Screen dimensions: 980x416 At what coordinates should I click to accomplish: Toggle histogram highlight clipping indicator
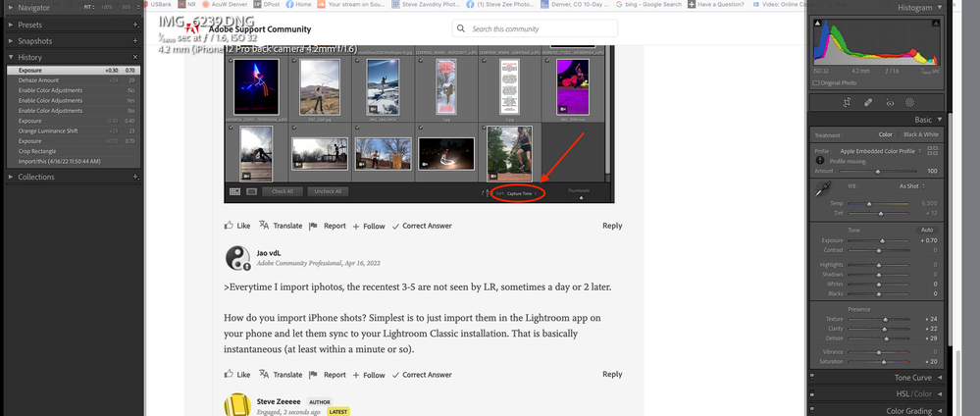pyautogui.click(x=936, y=24)
